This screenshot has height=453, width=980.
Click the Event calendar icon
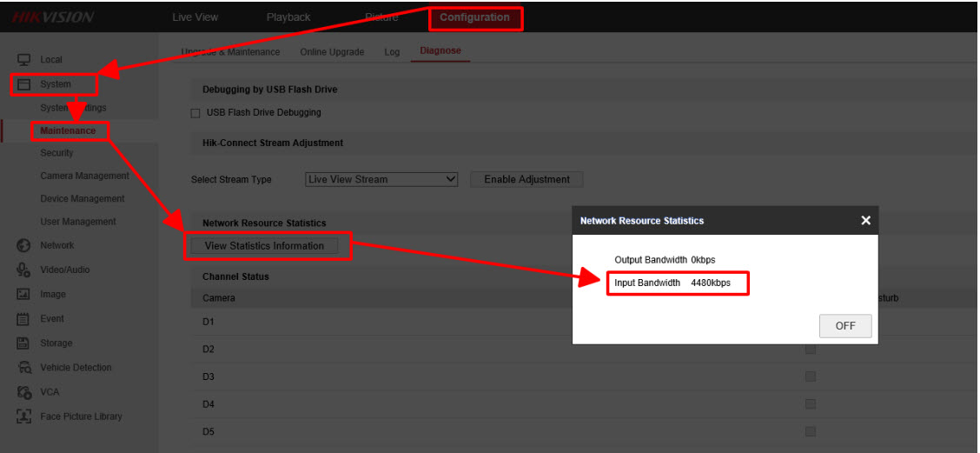tap(24, 319)
